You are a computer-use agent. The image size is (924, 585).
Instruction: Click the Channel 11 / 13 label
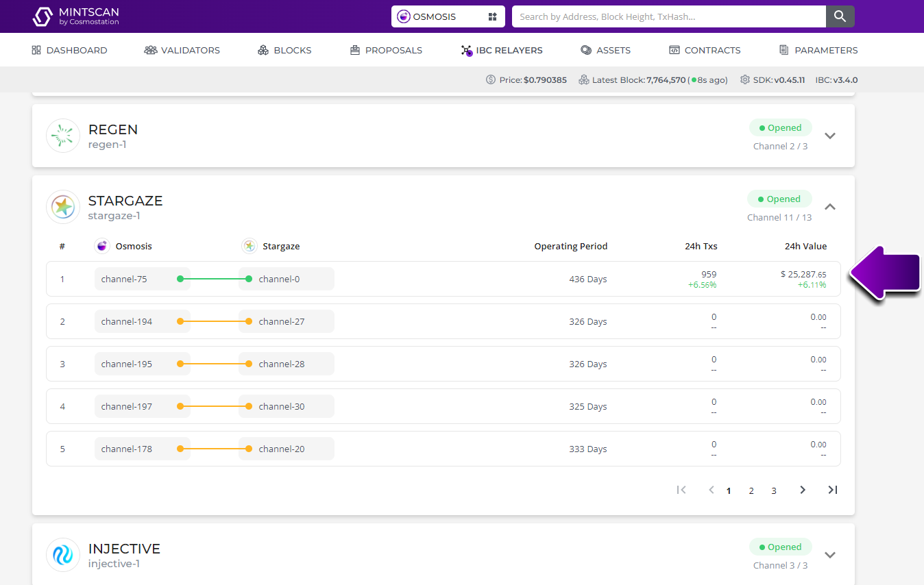[x=779, y=217]
